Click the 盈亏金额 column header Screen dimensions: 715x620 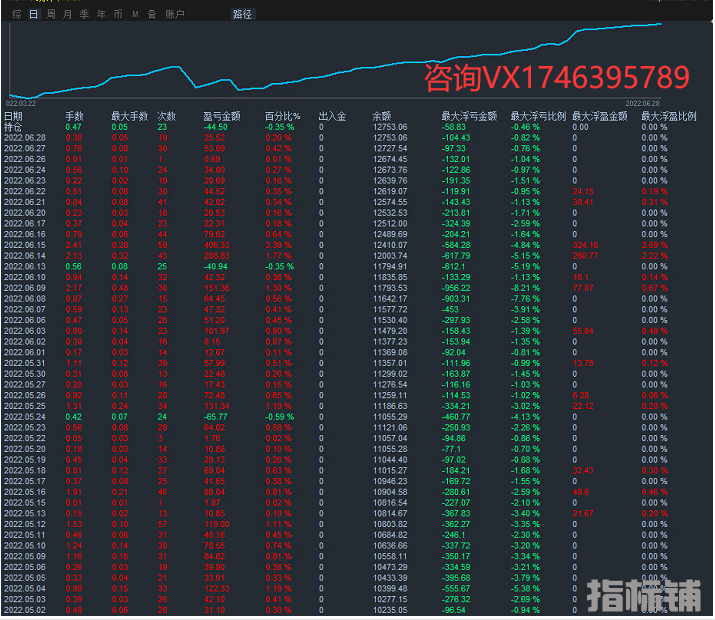(221, 116)
